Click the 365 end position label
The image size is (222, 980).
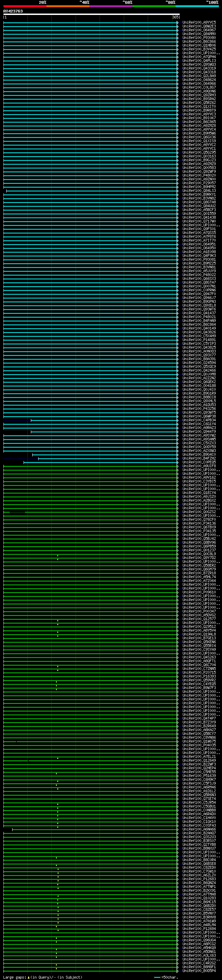[175, 17]
